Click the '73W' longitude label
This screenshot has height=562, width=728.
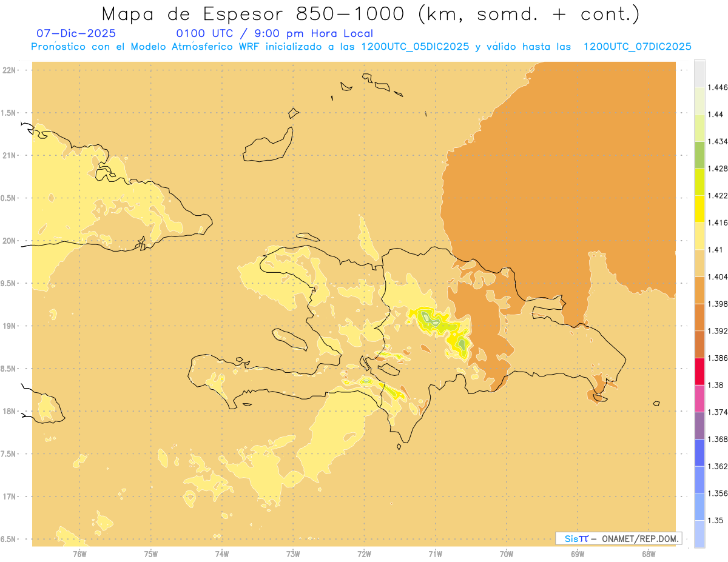pos(293,554)
